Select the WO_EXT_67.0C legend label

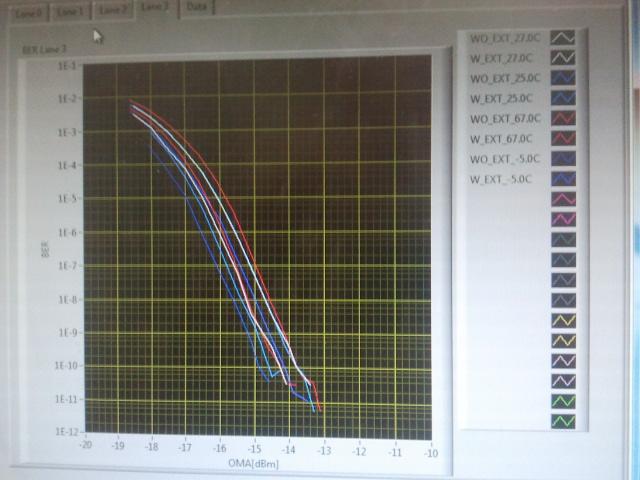point(505,119)
